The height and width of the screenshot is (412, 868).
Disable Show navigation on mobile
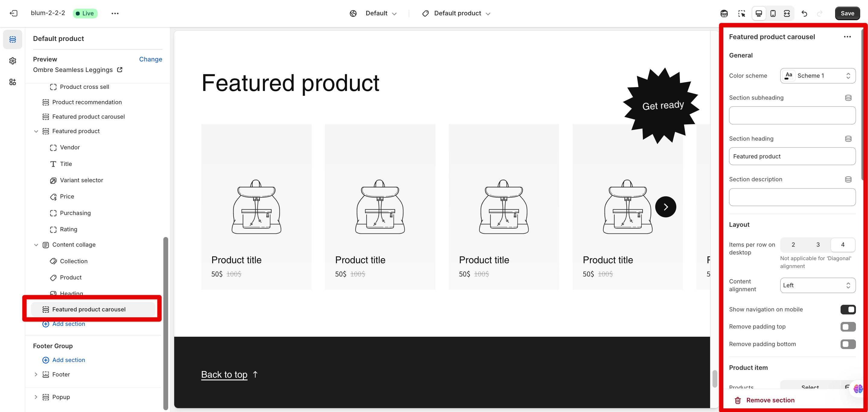click(848, 309)
